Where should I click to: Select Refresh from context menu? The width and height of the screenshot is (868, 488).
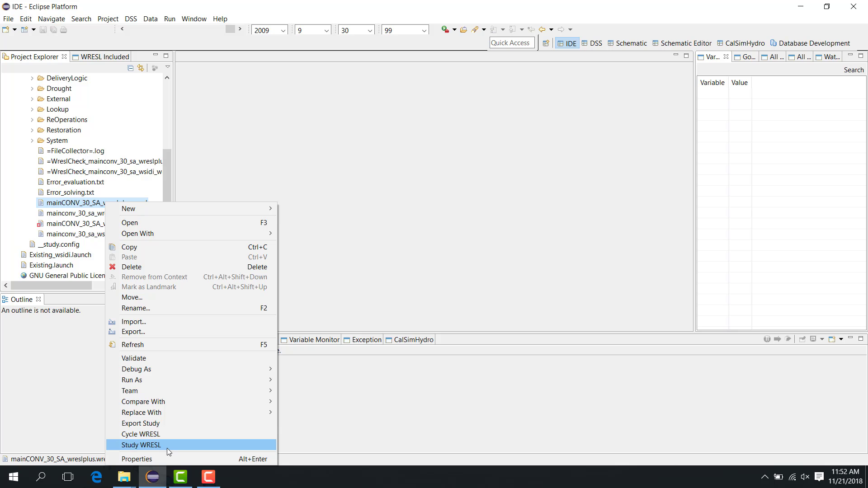pos(191,345)
